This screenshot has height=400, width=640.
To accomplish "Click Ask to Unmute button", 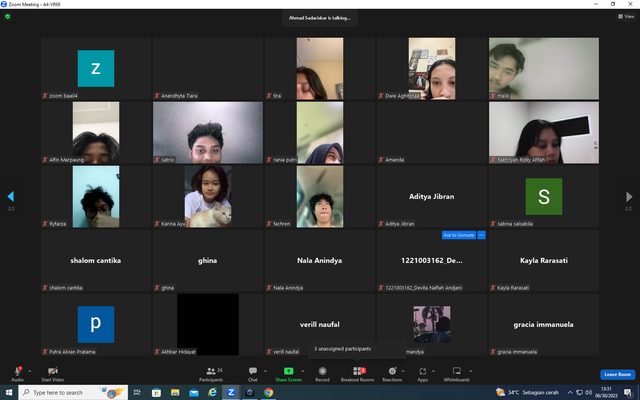I will click(x=459, y=235).
